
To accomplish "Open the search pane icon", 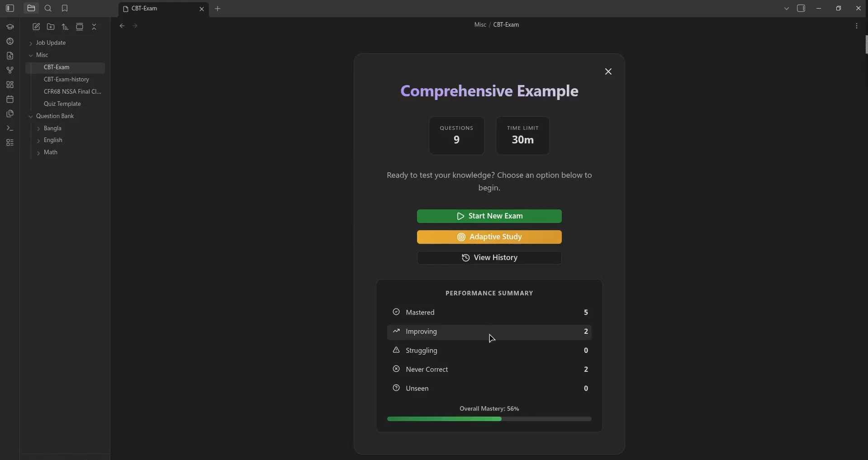I will [x=48, y=8].
